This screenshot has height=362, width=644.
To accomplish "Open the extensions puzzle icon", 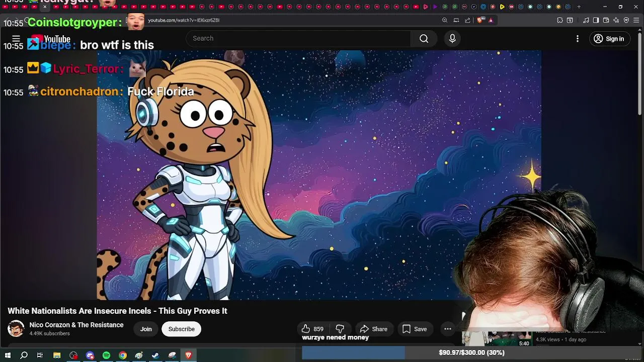I will (x=560, y=20).
